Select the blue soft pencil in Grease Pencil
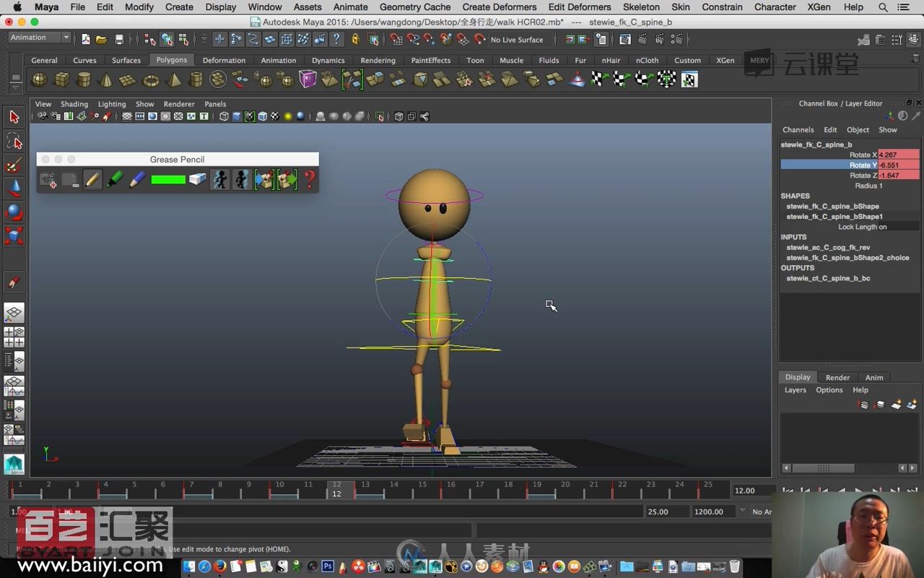Screen dimensions: 924x578 pyautogui.click(x=137, y=180)
